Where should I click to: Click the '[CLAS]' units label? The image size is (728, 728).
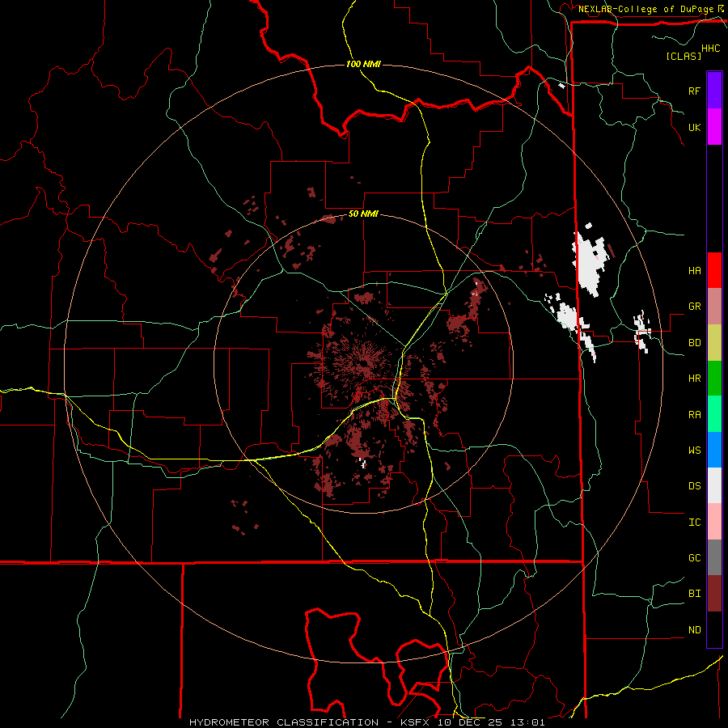(x=684, y=56)
